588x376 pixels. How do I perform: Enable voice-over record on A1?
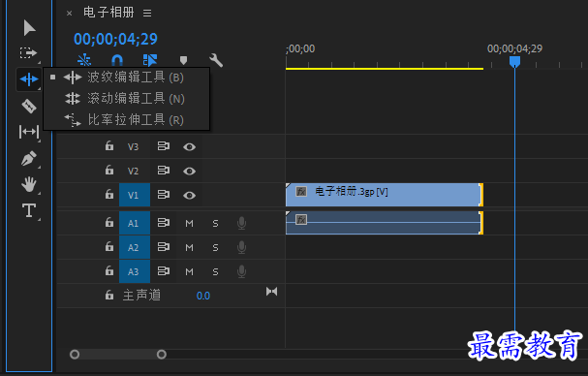point(242,223)
